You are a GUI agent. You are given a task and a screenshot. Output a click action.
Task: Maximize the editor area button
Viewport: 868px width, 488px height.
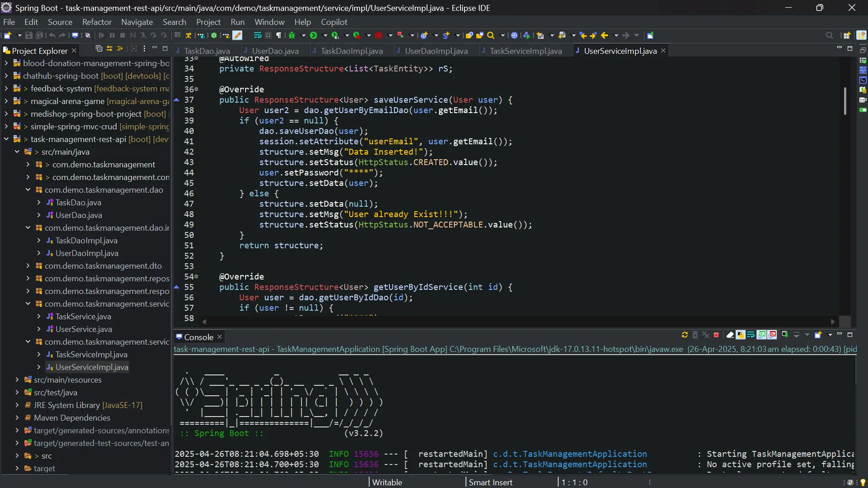point(850,48)
